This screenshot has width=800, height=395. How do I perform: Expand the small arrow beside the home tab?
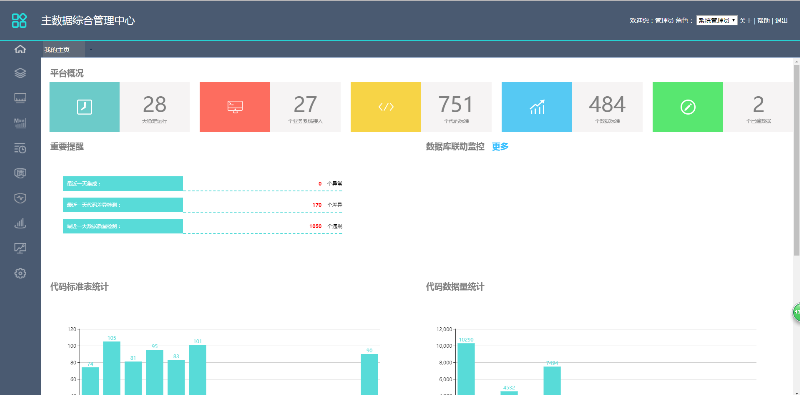click(x=91, y=50)
